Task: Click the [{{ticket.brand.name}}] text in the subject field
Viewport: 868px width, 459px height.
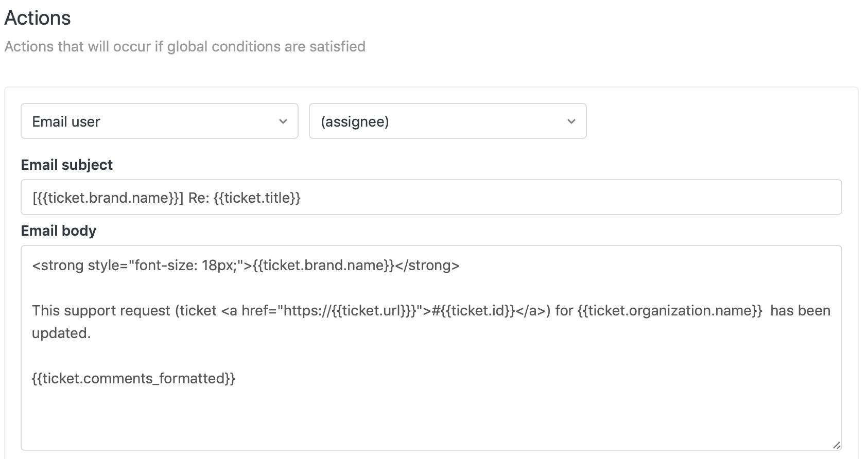Action: (108, 198)
